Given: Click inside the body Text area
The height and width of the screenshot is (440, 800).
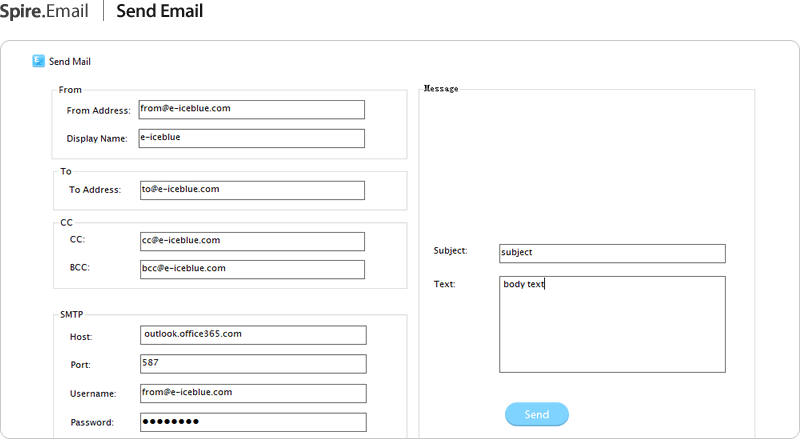Looking at the screenshot, I should point(612,325).
